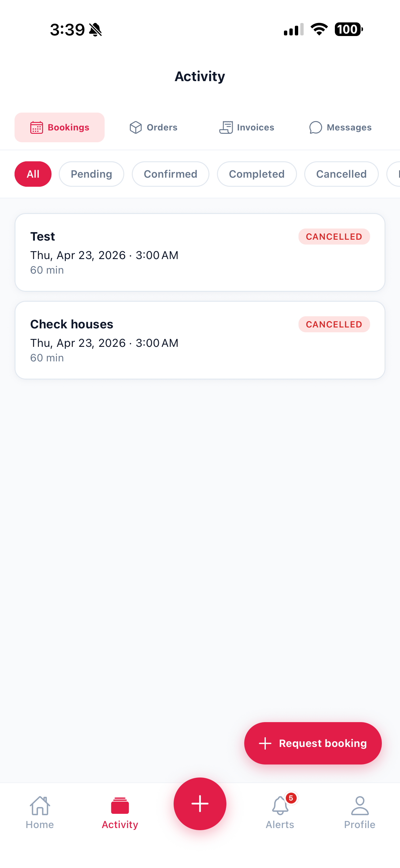
Task: Show only Cancelled bookings
Action: pyautogui.click(x=341, y=174)
